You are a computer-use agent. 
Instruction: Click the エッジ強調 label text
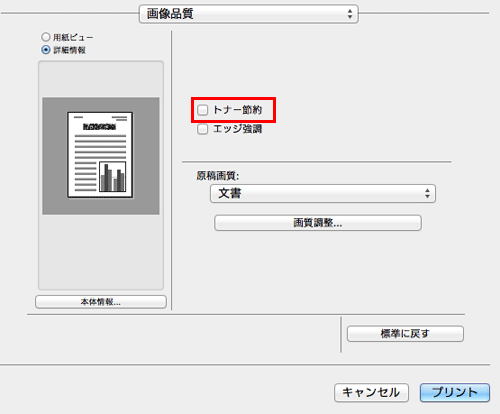coord(237,129)
